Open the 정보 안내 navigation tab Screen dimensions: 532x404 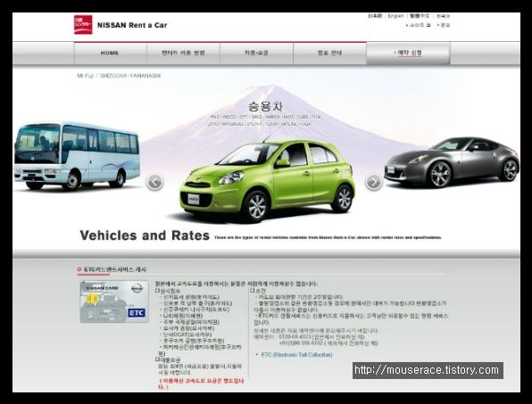329,54
